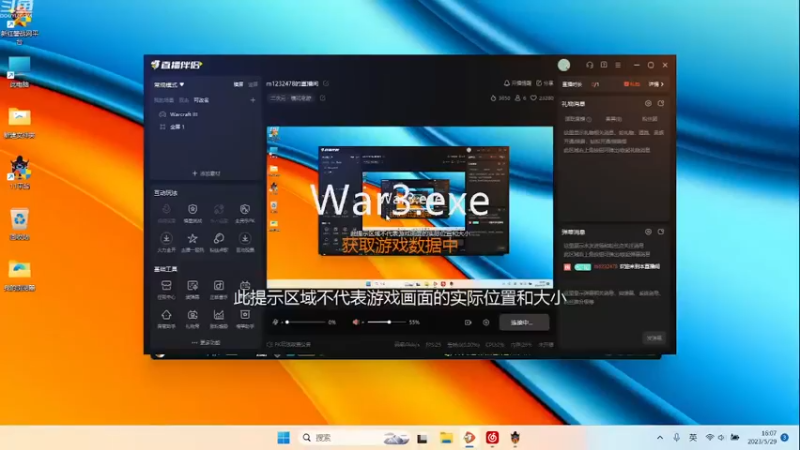This screenshot has width=800, height=450.
Task: Switch to 粉丝团 tab under 礼物消息
Action: 649,119
